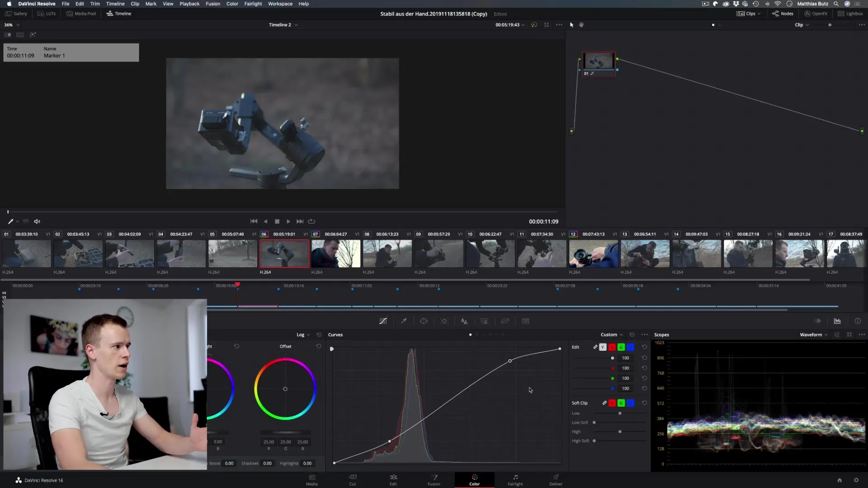Select the hand pan tool

pos(581,25)
